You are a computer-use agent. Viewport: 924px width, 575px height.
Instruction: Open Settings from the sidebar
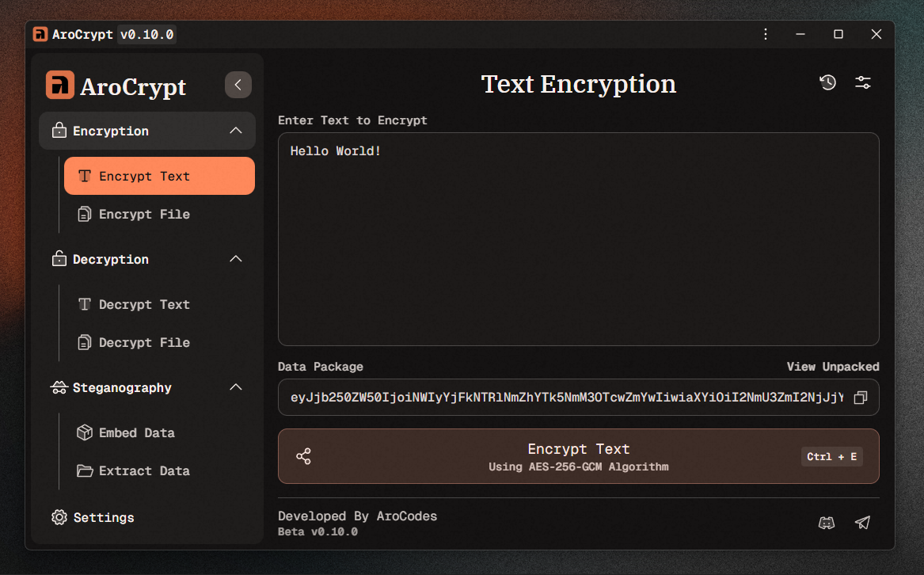point(147,517)
